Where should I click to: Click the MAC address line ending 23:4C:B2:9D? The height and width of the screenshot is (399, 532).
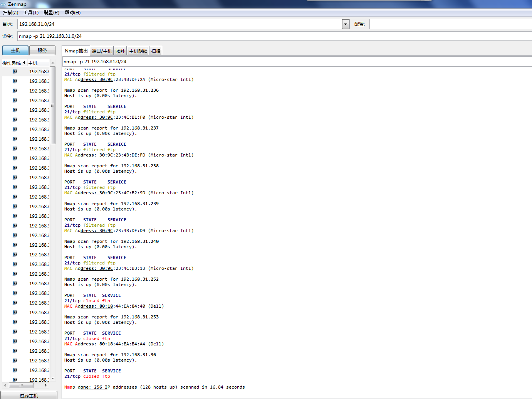[129, 193]
